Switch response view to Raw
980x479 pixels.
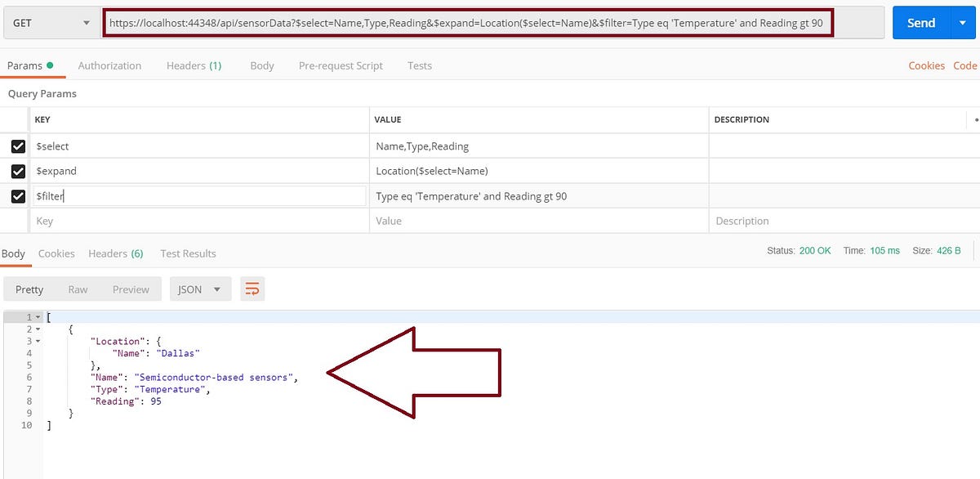point(78,289)
